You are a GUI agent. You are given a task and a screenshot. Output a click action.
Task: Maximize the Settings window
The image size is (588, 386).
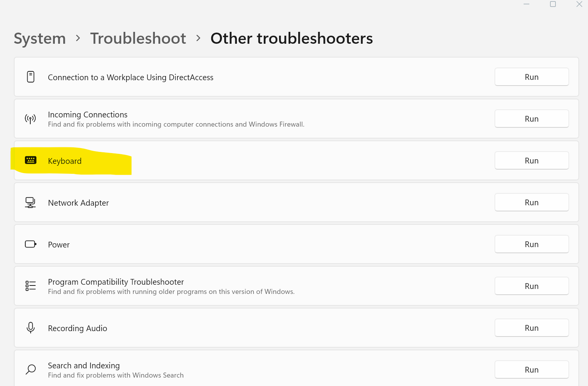click(553, 4)
